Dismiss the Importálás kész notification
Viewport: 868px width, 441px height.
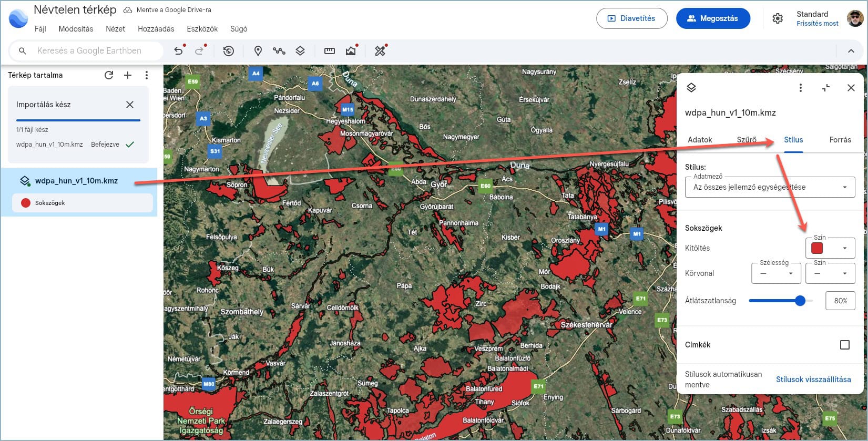pyautogui.click(x=130, y=105)
